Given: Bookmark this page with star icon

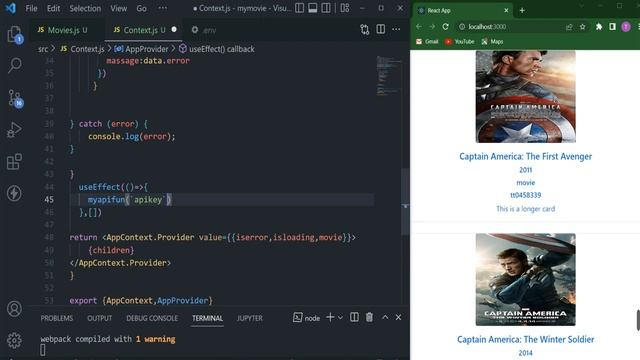Looking at the screenshot, I should (582, 27).
